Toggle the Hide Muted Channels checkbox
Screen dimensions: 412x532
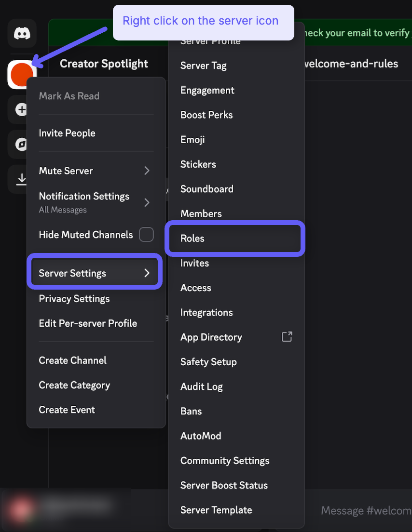pyautogui.click(x=146, y=235)
